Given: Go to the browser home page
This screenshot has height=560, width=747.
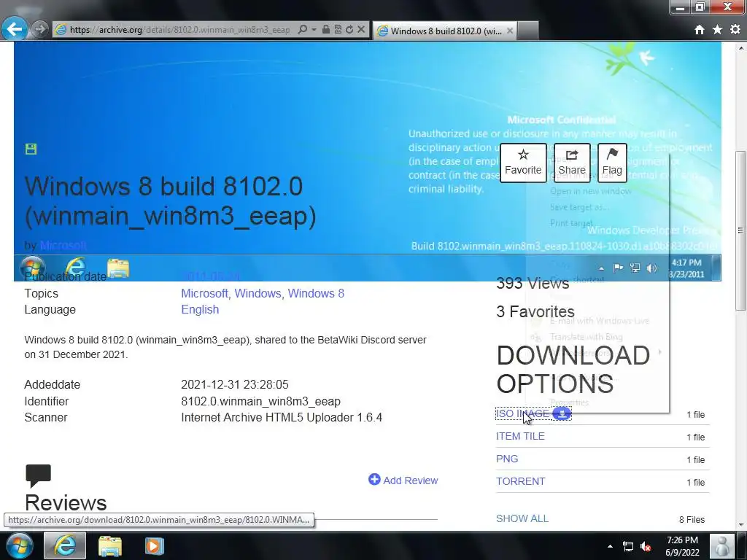Looking at the screenshot, I should [700, 30].
